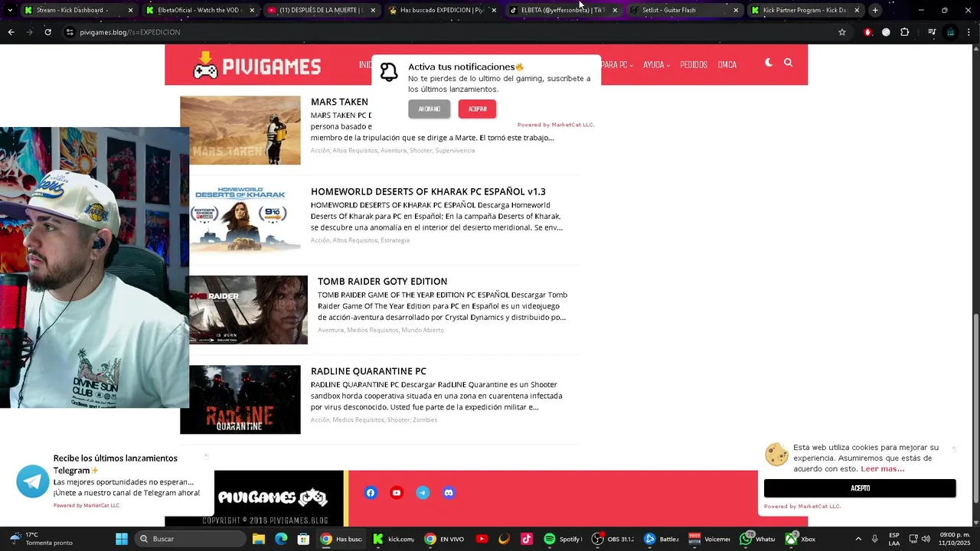Open Microsoft Edge from the taskbar
The image size is (980, 551).
pos(281,539)
